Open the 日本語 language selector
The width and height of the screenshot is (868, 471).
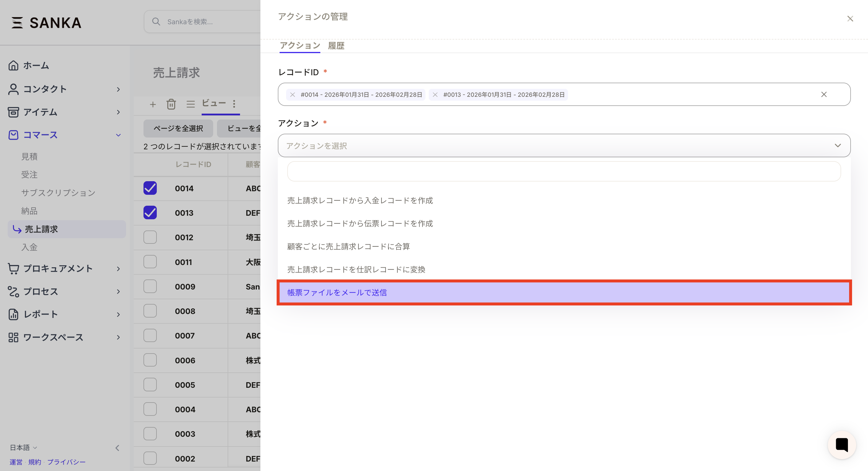(x=23, y=447)
